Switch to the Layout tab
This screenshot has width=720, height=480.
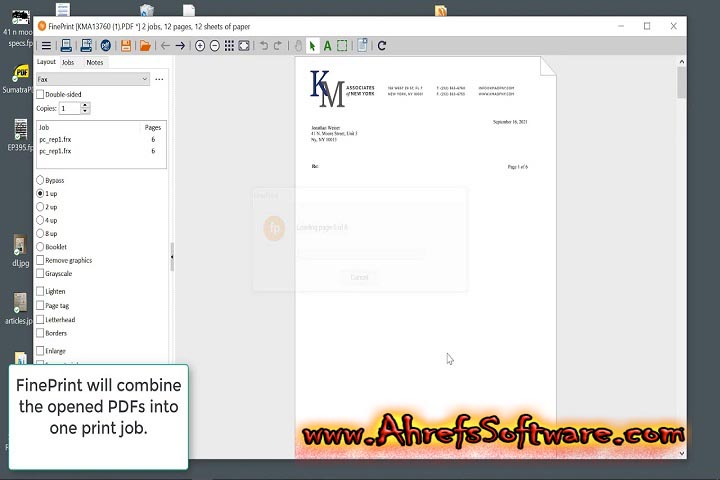point(46,62)
